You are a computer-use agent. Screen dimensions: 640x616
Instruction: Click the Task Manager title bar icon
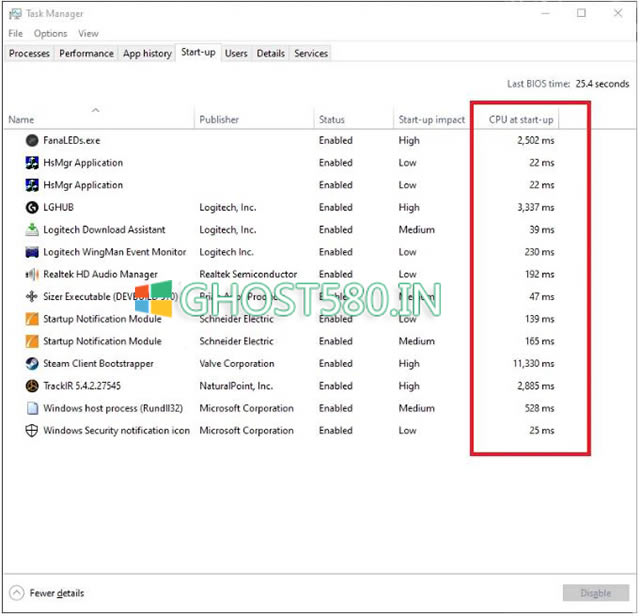coord(15,14)
